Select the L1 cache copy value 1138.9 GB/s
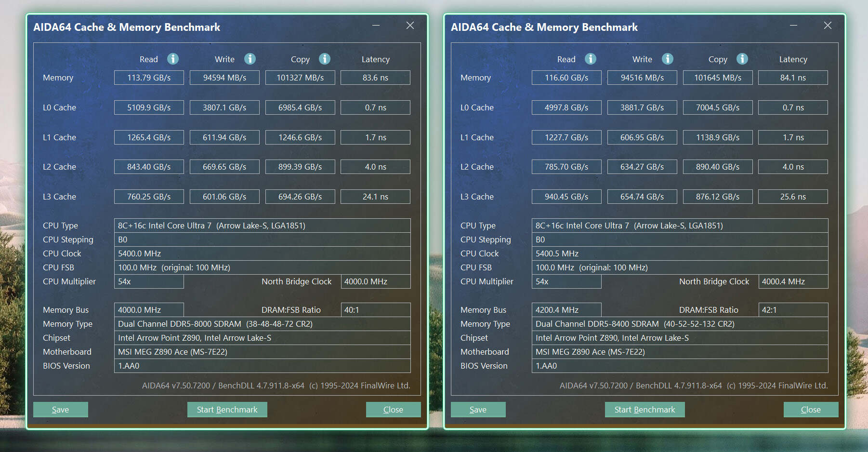 click(718, 137)
